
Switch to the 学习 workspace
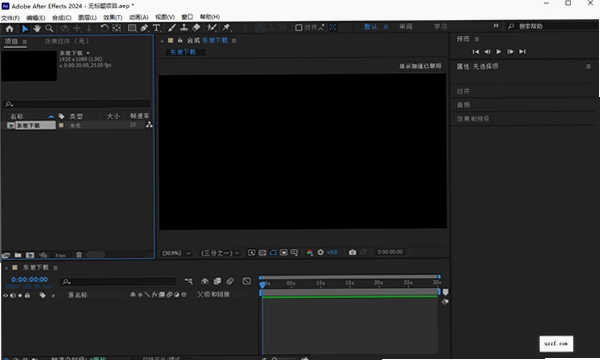[x=440, y=26]
